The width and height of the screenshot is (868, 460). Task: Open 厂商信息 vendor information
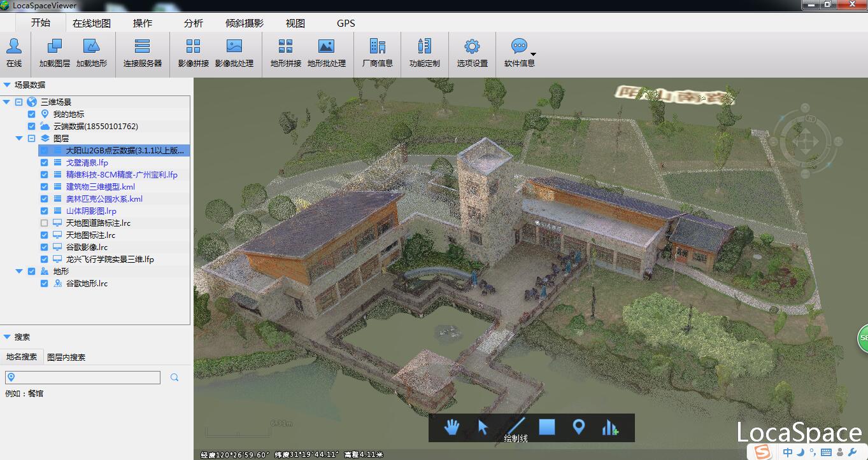[x=378, y=46]
